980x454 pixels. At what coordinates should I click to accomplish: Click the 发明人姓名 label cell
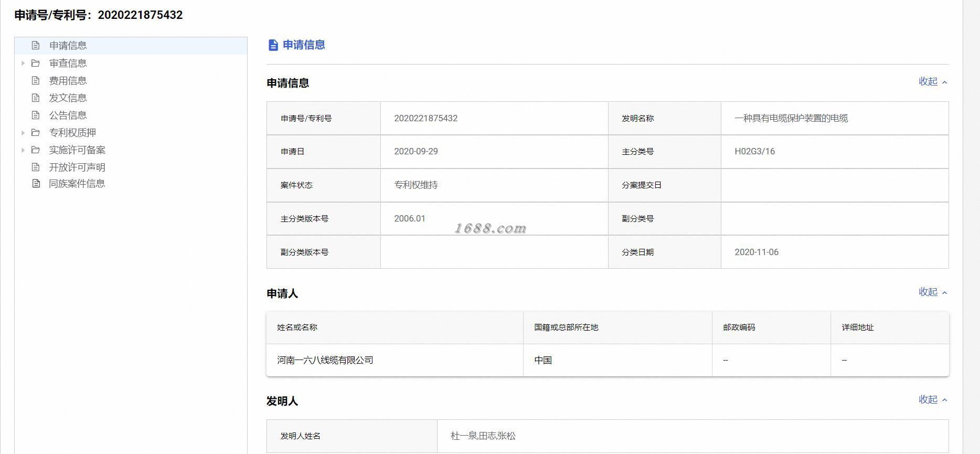coord(352,436)
